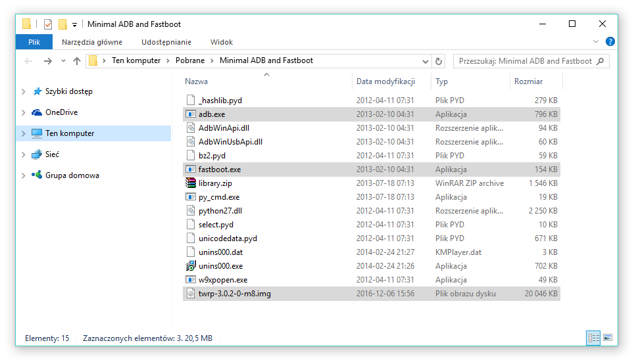
Task: Click the bz2.pyd file icon
Action: tap(191, 155)
